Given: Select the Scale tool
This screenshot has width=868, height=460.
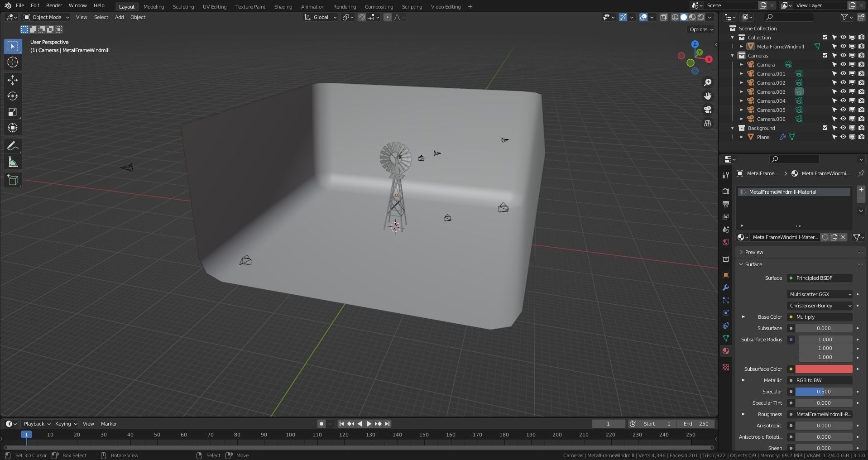Looking at the screenshot, I should 13,112.
